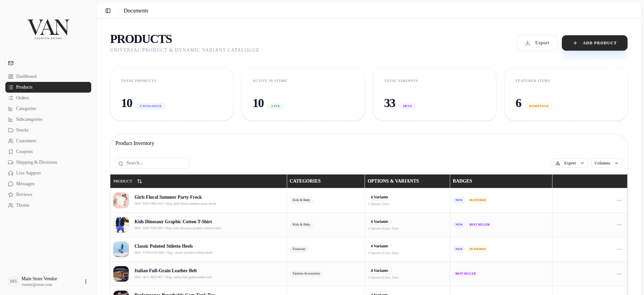
Task: Click the Customers people icon
Action: pyautogui.click(x=11, y=141)
